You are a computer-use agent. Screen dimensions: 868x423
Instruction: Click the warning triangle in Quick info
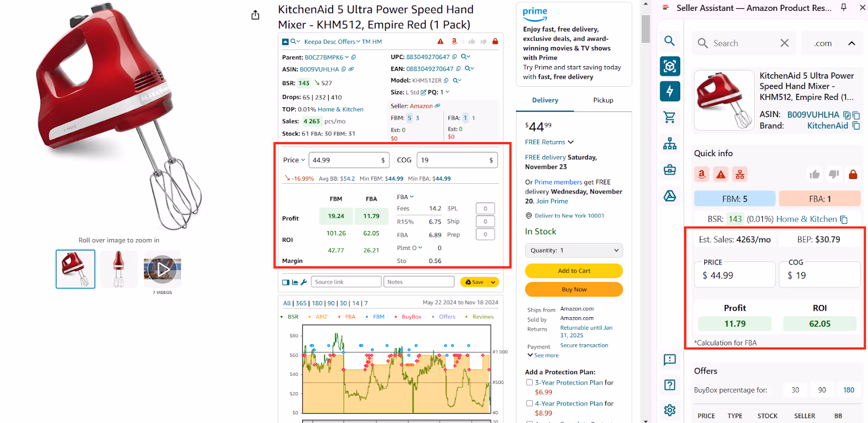720,174
